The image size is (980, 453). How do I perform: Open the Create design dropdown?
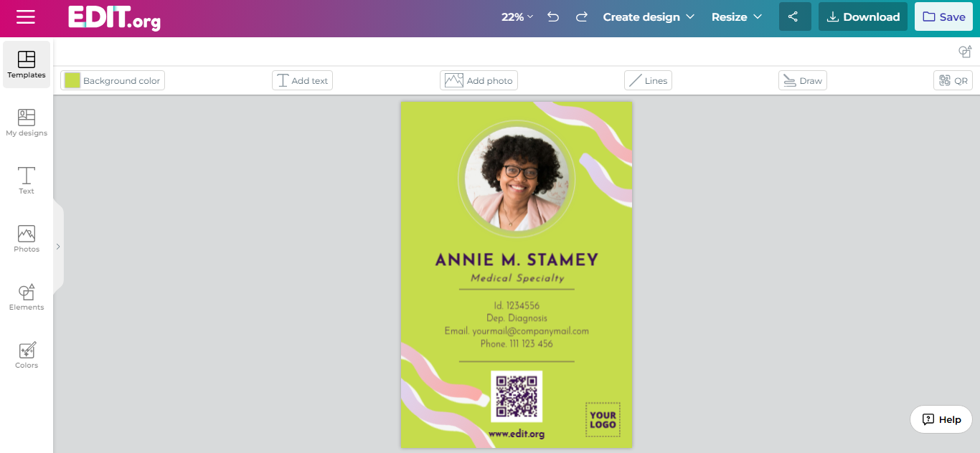(x=649, y=17)
